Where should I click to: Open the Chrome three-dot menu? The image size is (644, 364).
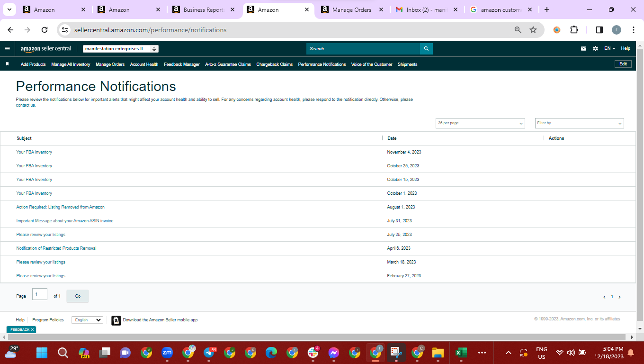[634, 30]
